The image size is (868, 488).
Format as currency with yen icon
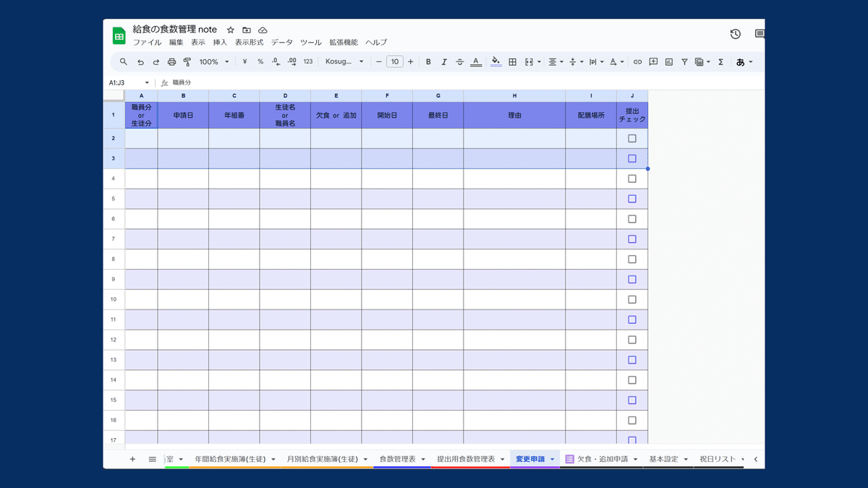coord(244,62)
